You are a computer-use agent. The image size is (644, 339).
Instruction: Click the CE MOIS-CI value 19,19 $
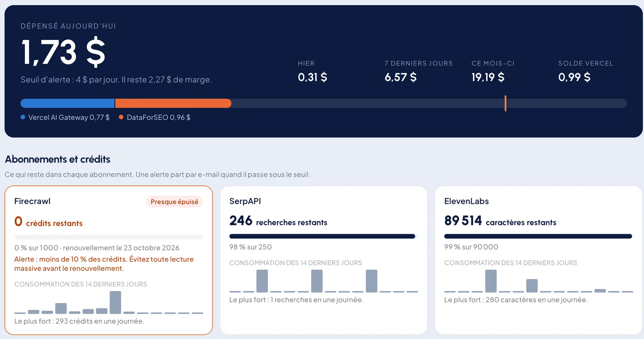tap(488, 77)
